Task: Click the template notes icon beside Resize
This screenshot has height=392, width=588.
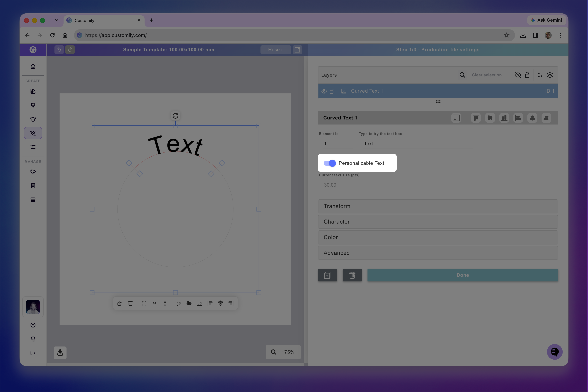Action: click(297, 50)
